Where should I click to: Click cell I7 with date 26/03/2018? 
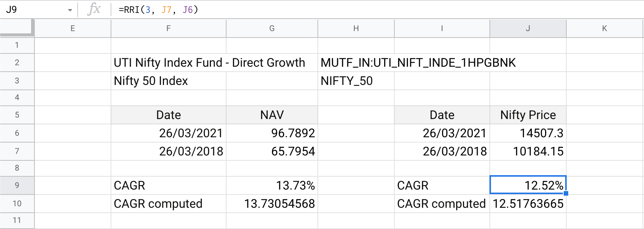click(x=442, y=151)
